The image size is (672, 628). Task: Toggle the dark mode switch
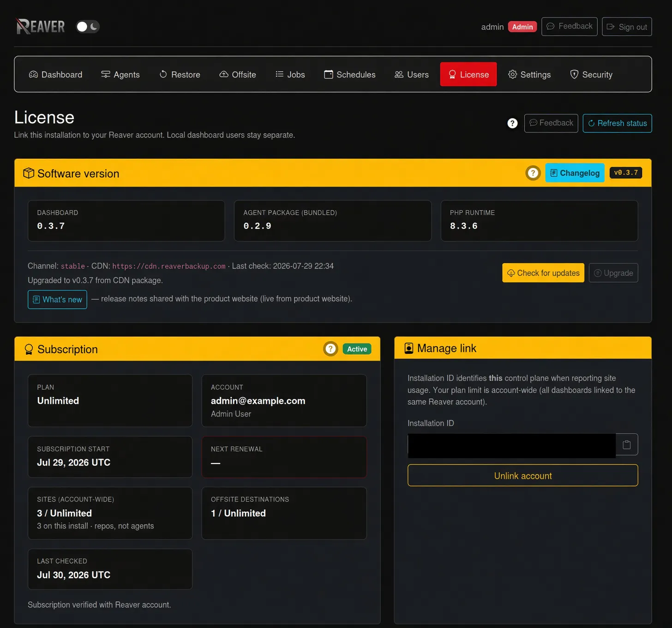pyautogui.click(x=88, y=27)
